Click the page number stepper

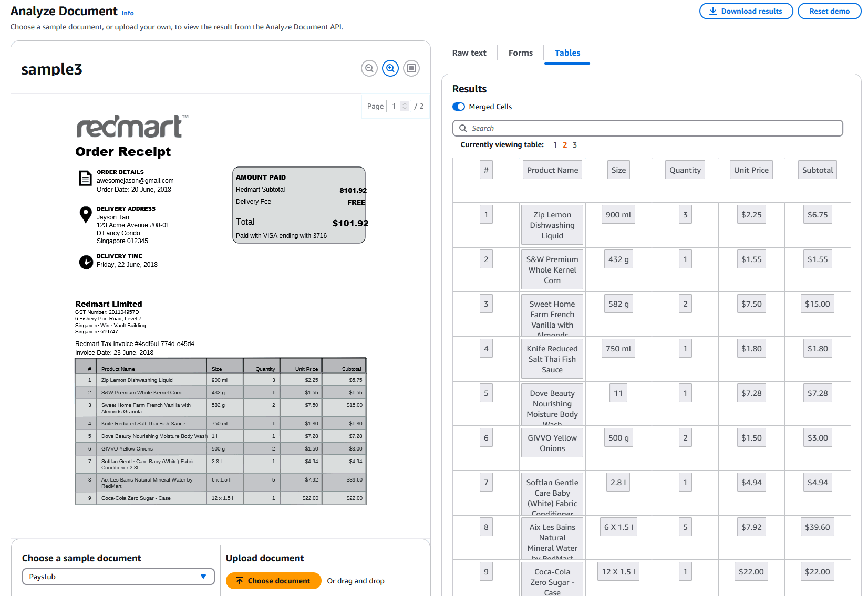pyautogui.click(x=404, y=106)
